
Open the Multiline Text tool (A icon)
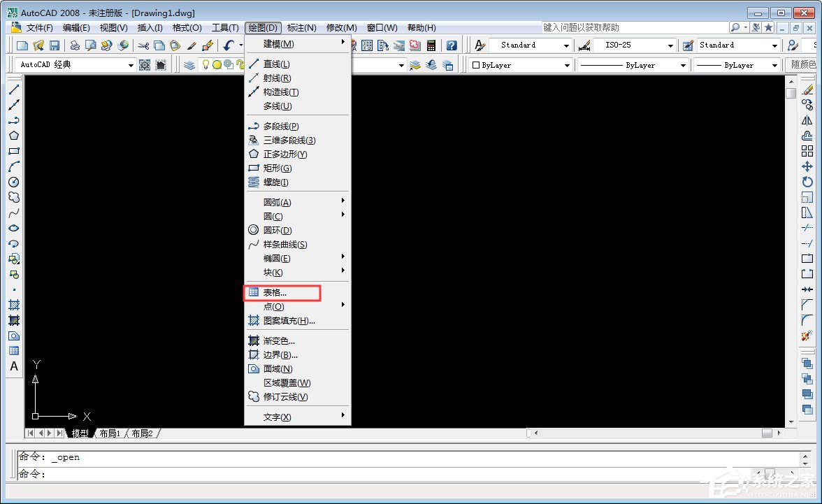(14, 366)
